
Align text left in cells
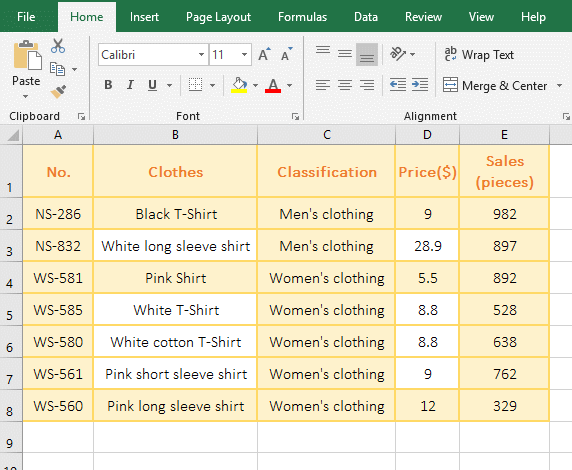coord(323,85)
